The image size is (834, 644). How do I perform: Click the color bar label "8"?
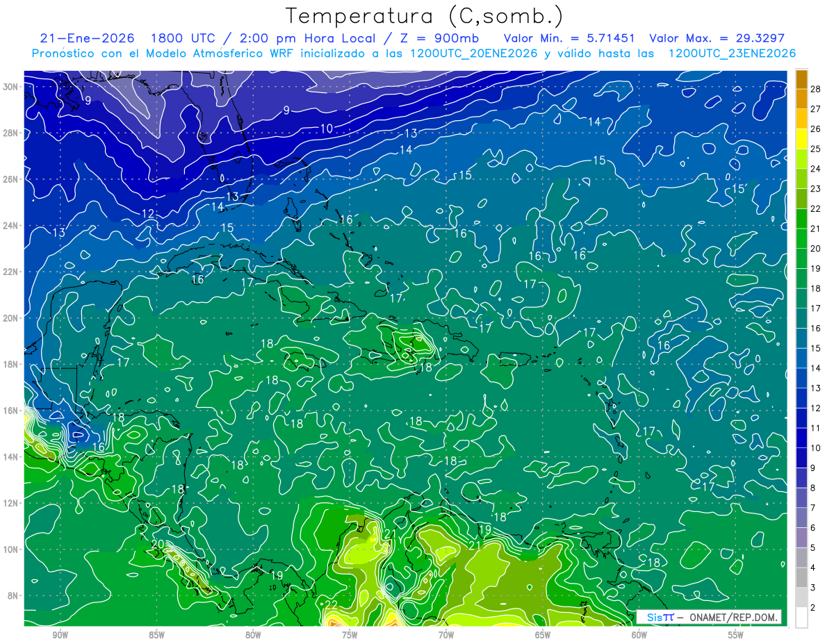(814, 488)
